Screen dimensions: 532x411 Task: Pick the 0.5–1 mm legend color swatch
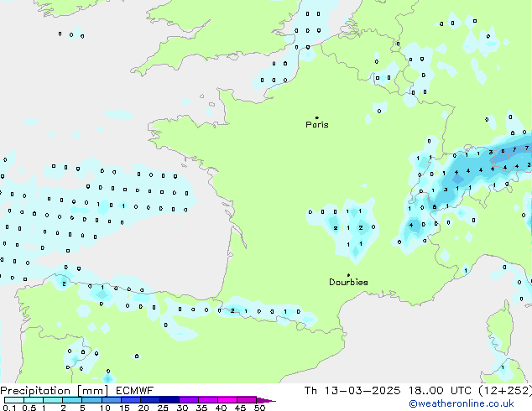click(x=34, y=400)
